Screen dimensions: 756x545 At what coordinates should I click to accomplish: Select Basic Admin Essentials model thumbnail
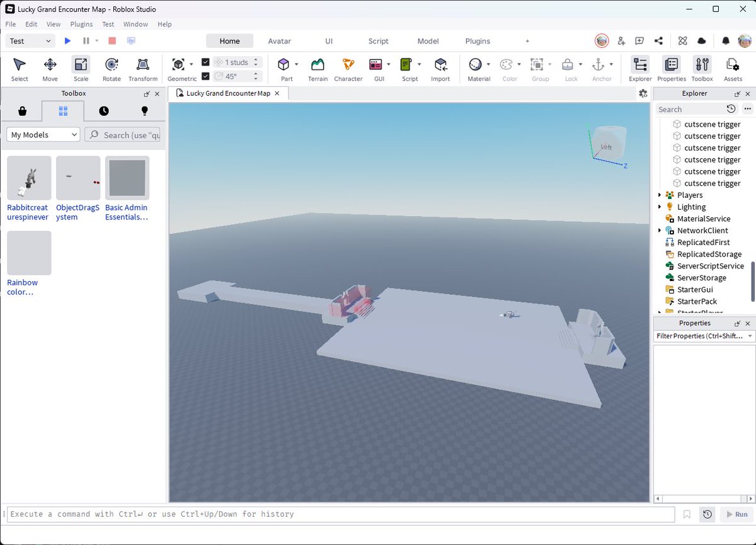[x=127, y=178]
